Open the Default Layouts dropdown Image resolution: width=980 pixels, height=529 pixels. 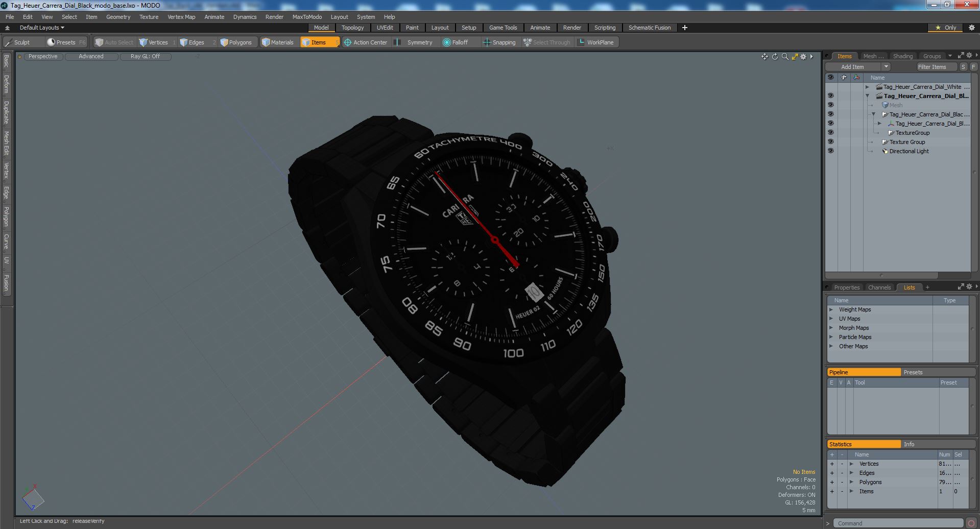pyautogui.click(x=42, y=28)
